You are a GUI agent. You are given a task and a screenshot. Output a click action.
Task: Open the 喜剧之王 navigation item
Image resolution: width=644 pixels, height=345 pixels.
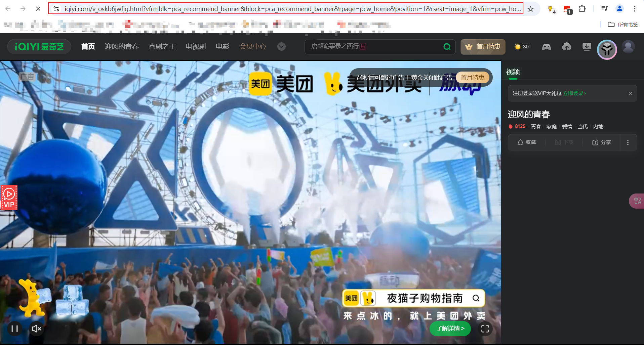coord(162,46)
